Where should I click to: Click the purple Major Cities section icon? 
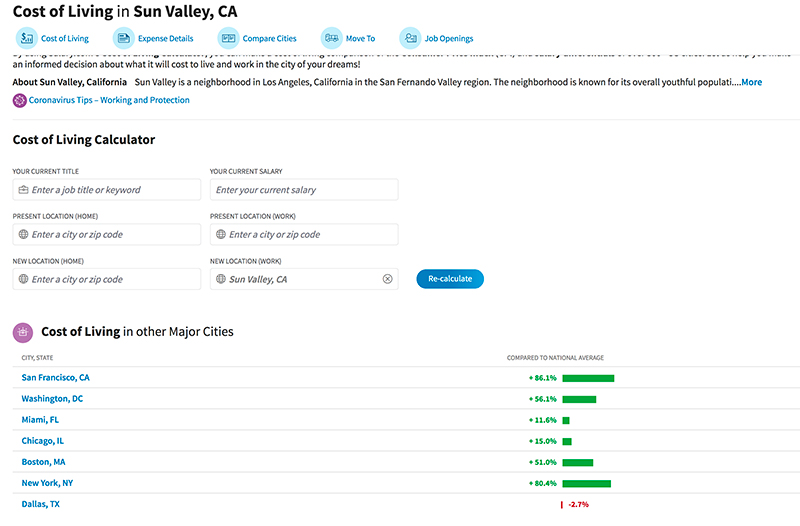click(x=22, y=332)
